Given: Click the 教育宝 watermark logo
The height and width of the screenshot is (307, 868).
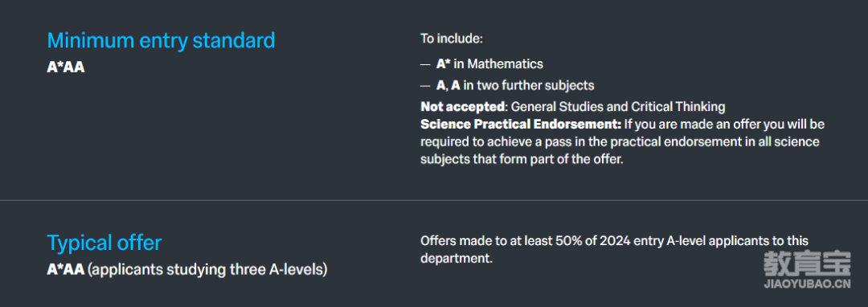Looking at the screenshot, I should 807,264.
